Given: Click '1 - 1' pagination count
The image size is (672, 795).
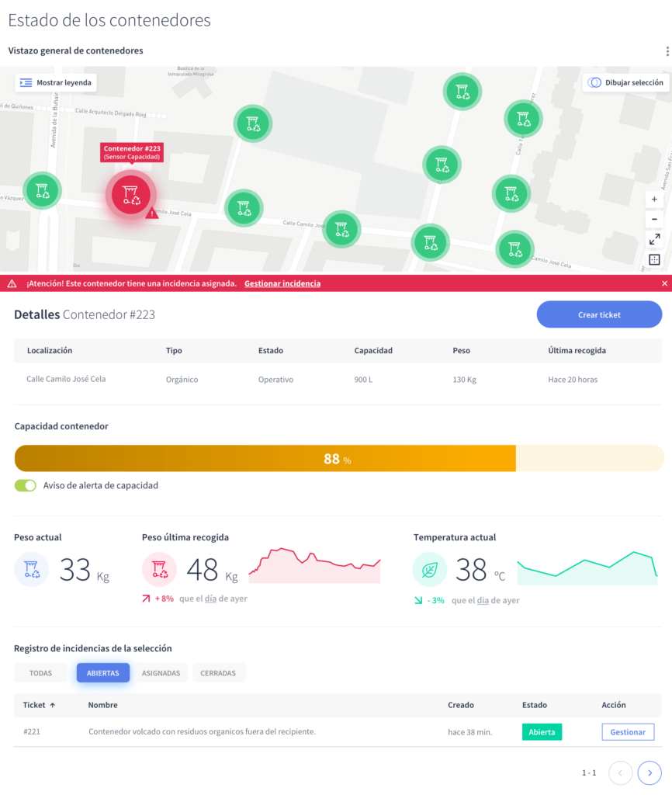Looking at the screenshot, I should [589, 772].
